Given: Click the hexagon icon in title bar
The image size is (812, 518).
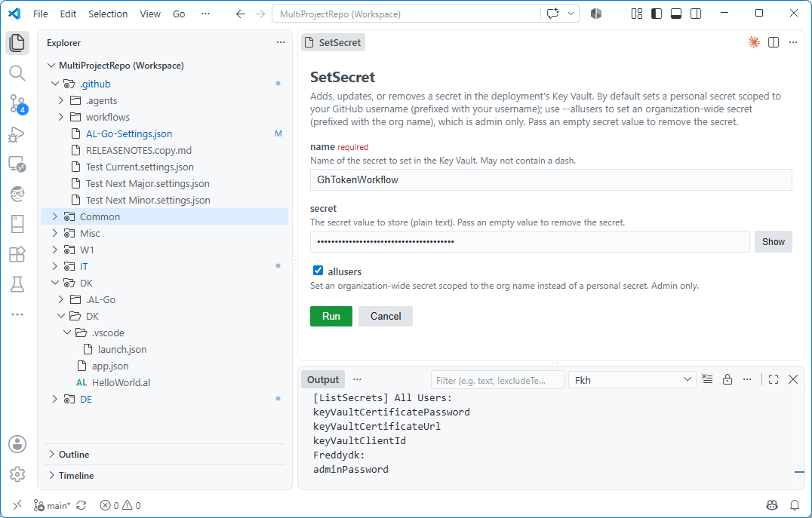Looking at the screenshot, I should (x=596, y=14).
